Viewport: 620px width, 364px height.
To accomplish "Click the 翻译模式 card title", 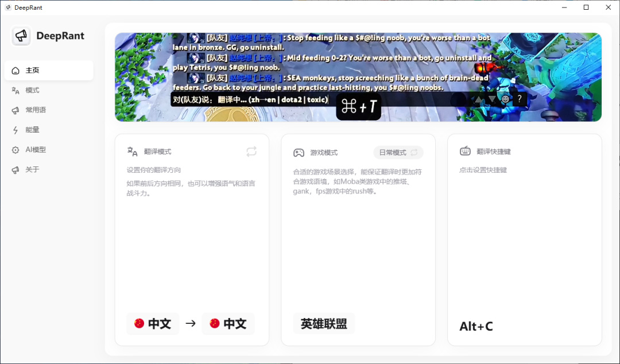I will [157, 152].
